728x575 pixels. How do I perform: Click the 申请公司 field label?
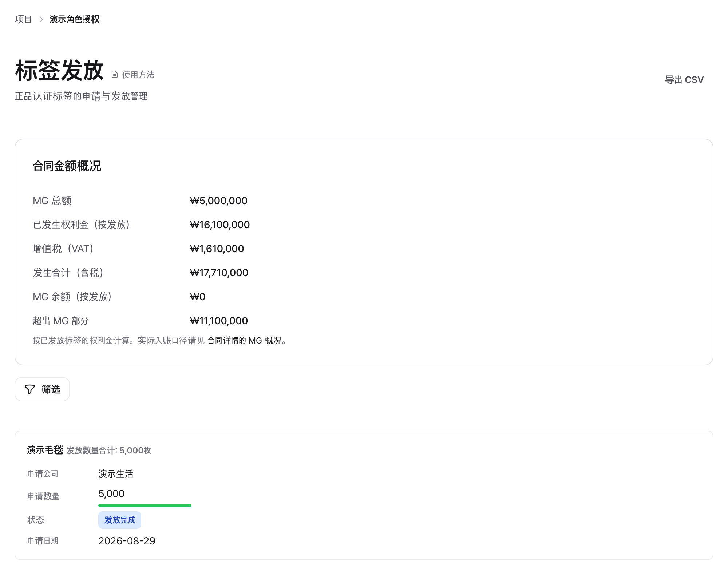(x=43, y=474)
